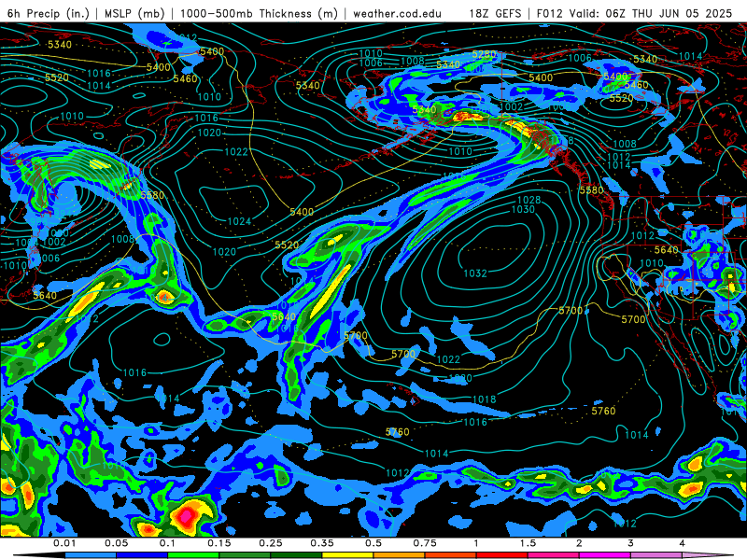
Task: Click the "18Z GEFS" model run label
Action: pos(495,13)
